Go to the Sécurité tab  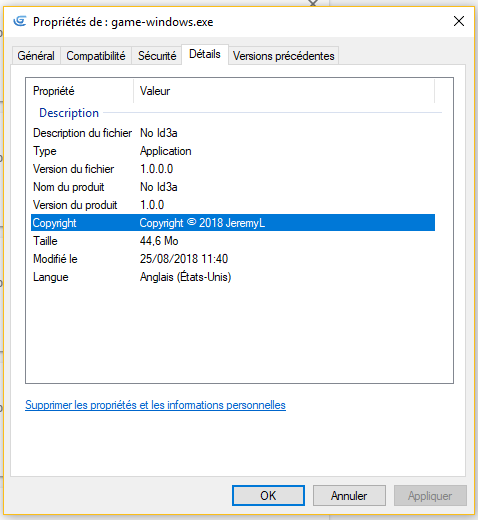coord(157,56)
